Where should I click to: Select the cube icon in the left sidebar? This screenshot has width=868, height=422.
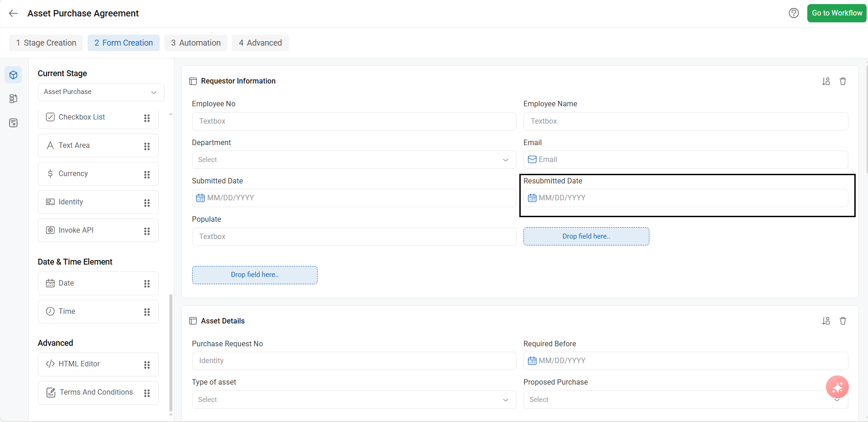point(13,75)
